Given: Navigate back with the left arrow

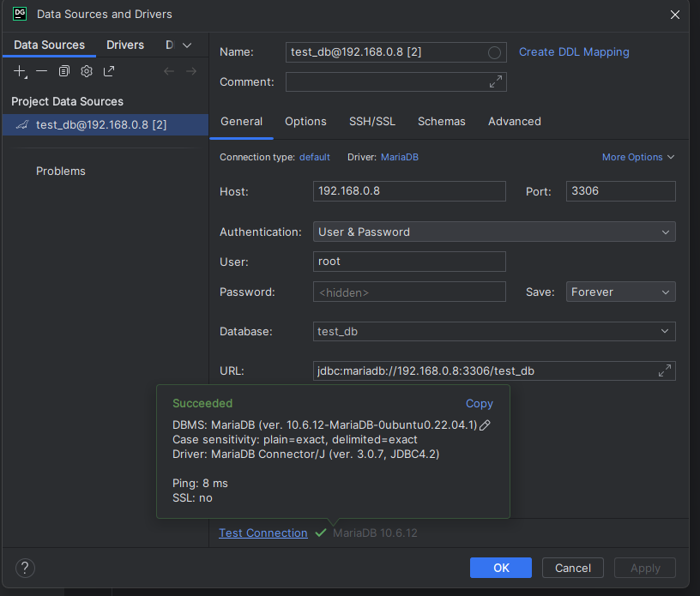Looking at the screenshot, I should [169, 71].
